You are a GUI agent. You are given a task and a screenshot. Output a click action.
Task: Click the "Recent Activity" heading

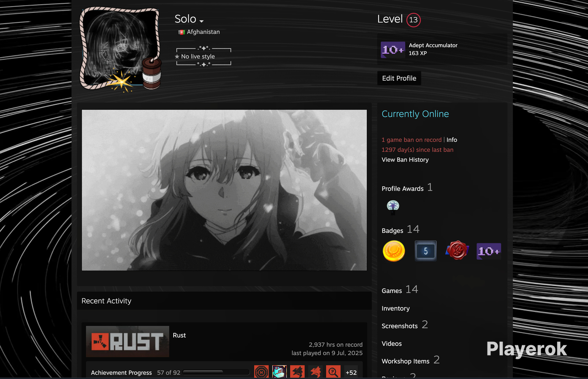pyautogui.click(x=106, y=301)
